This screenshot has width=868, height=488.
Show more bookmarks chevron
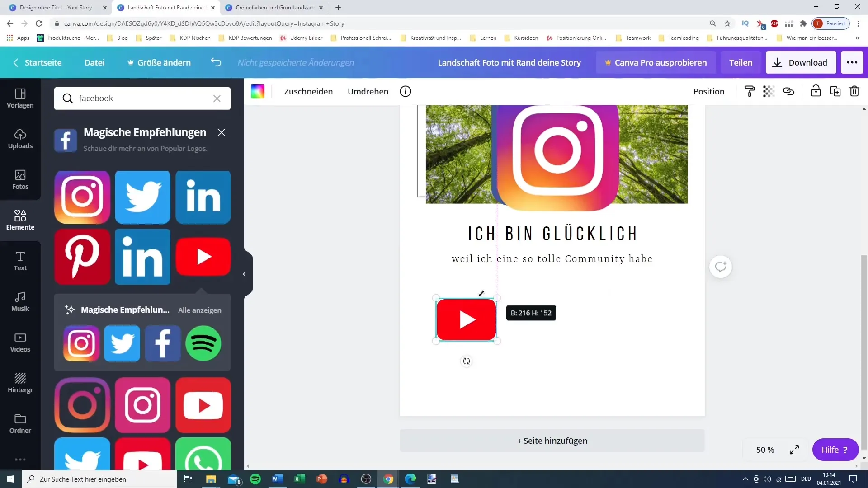point(858,38)
